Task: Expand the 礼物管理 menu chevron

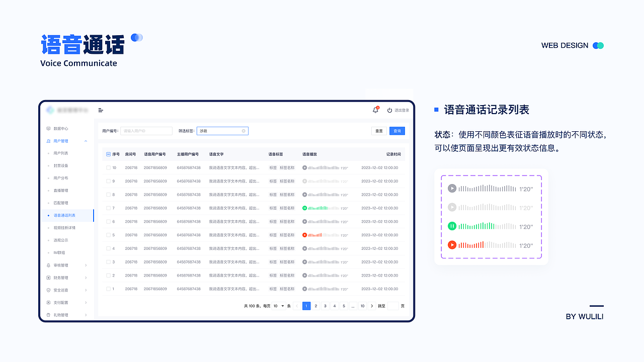Action: point(86,315)
